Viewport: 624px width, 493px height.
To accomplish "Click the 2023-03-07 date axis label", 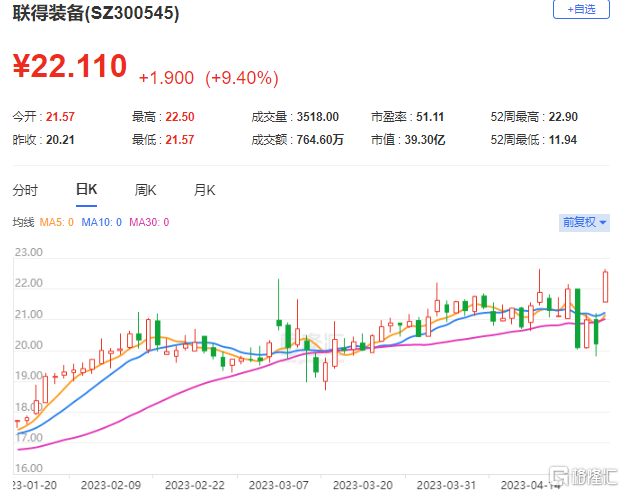I will click(x=279, y=485).
